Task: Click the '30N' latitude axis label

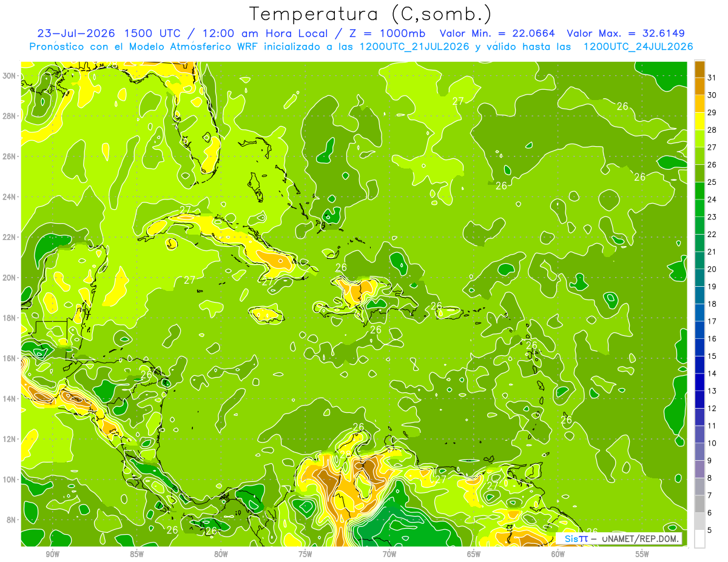Action: click(x=10, y=76)
